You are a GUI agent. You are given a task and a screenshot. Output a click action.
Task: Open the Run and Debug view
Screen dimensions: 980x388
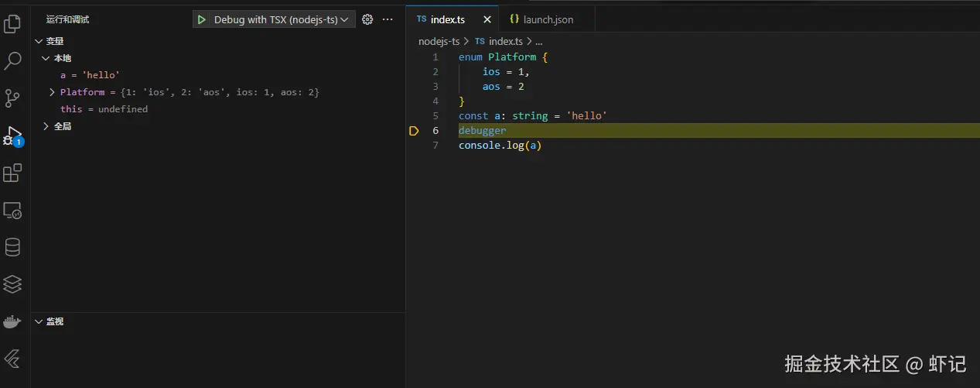[12, 136]
